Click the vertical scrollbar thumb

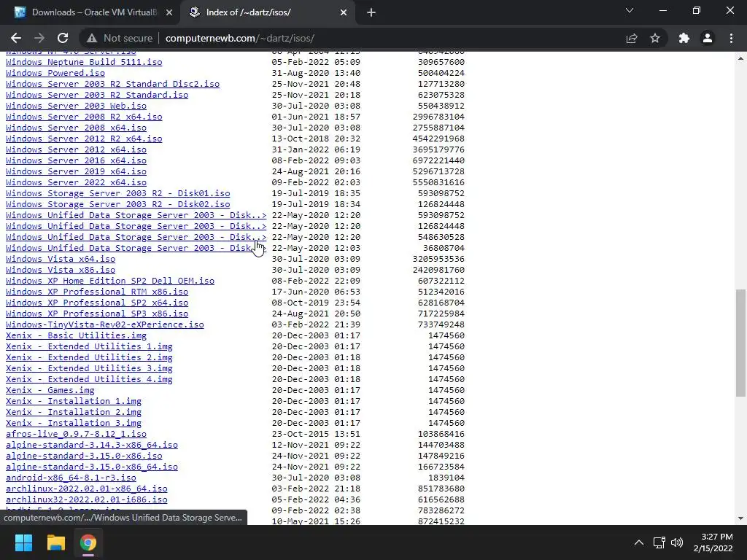pos(740,343)
